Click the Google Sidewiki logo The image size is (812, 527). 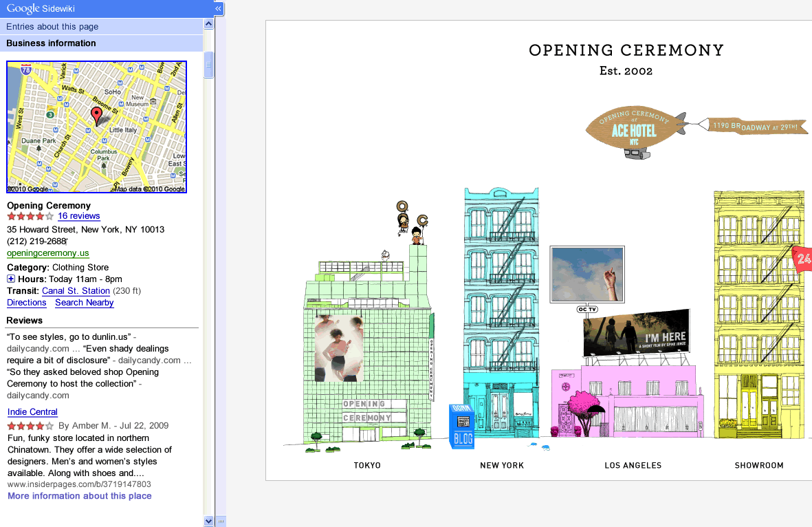pyautogui.click(x=41, y=8)
